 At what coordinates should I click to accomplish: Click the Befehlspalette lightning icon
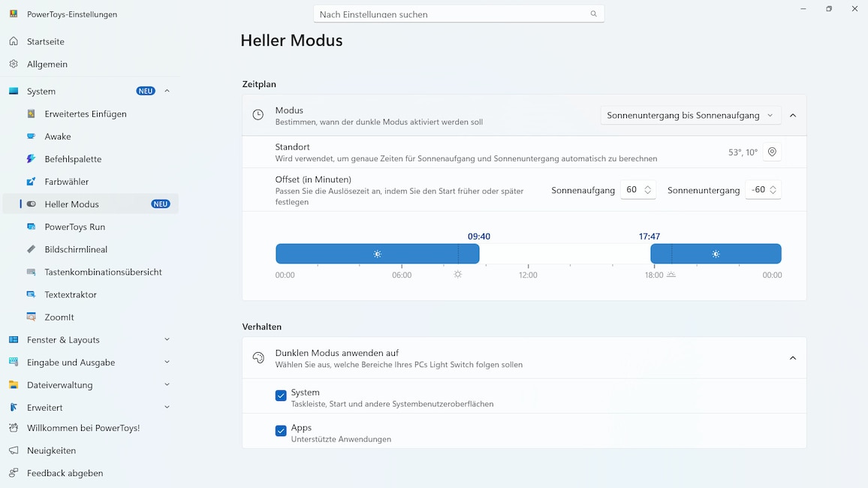(x=32, y=159)
